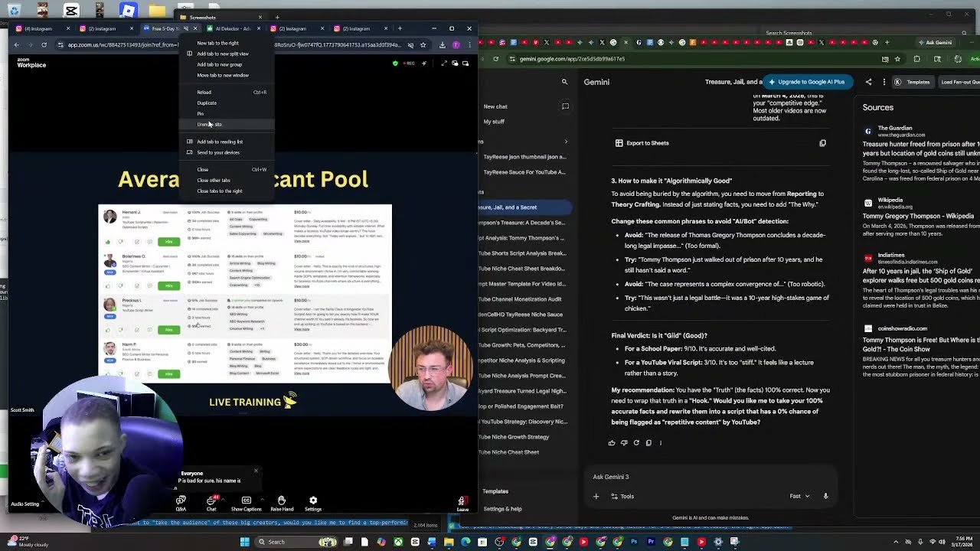Start a temporary chat in Gemini
This screenshot has width=980, height=551.
tap(565, 106)
